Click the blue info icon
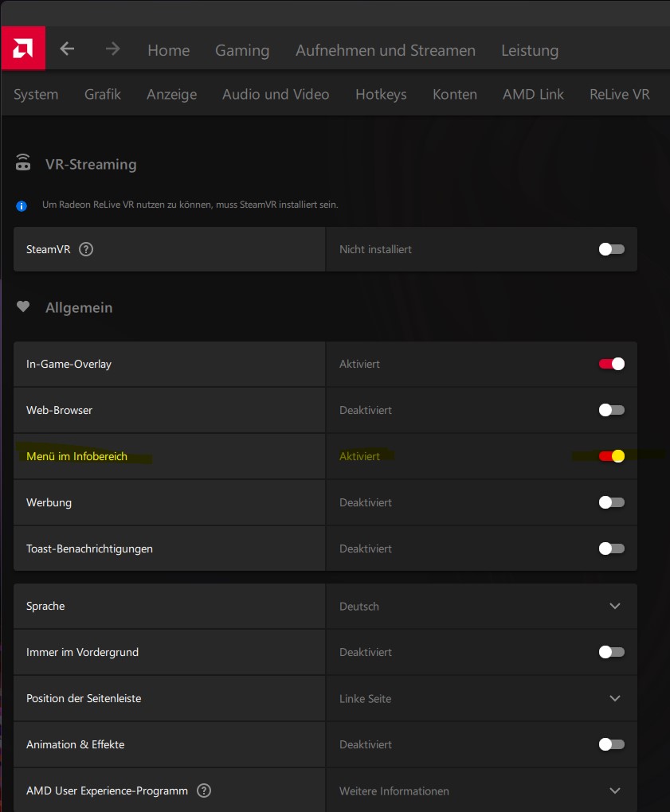670x812 pixels. click(x=22, y=205)
